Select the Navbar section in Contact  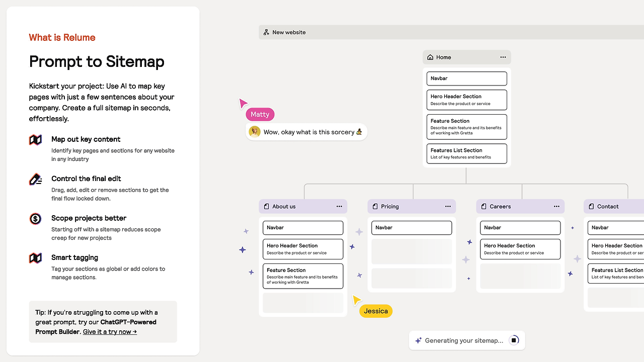coord(616,228)
